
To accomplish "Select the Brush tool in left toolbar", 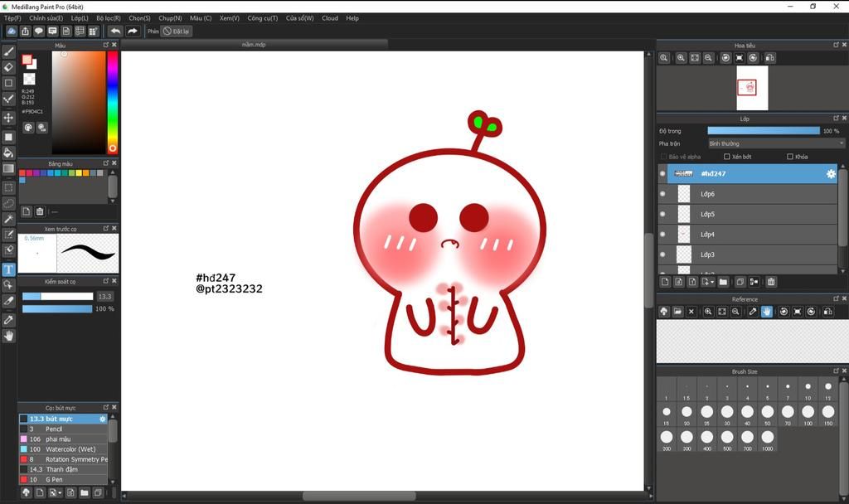I will click(8, 52).
